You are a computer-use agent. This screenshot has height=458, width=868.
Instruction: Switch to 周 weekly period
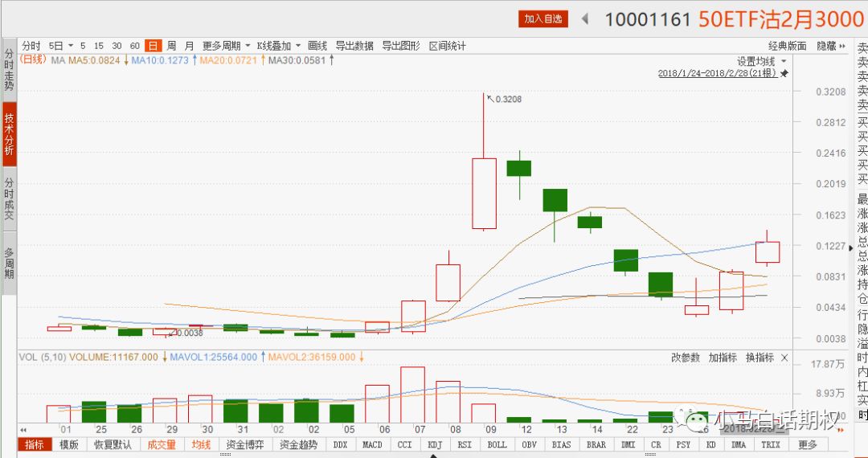[171, 46]
